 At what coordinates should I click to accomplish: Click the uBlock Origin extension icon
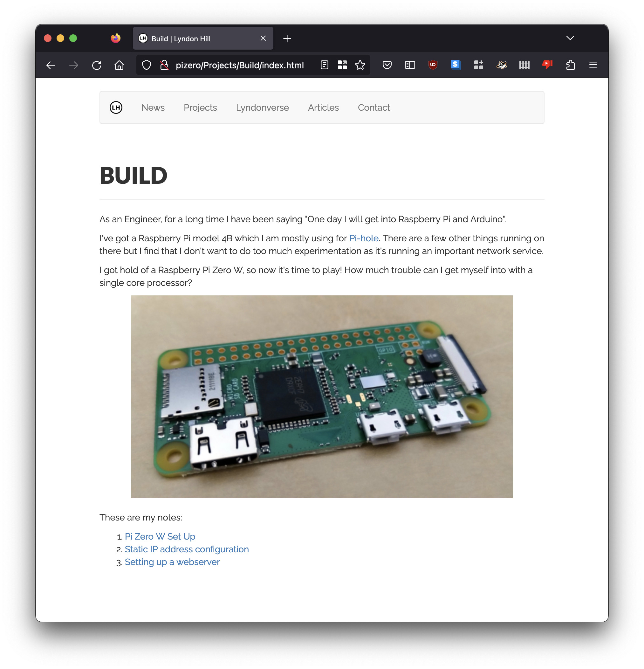(x=432, y=65)
